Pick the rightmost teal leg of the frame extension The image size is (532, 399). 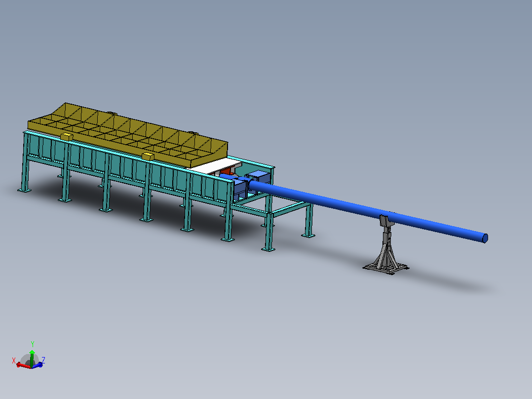point(309,220)
